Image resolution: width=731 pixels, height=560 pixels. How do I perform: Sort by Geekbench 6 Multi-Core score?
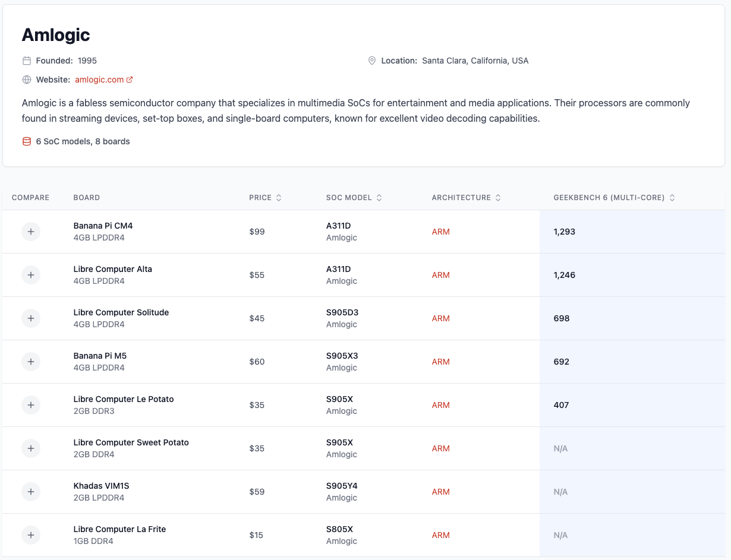(x=614, y=198)
